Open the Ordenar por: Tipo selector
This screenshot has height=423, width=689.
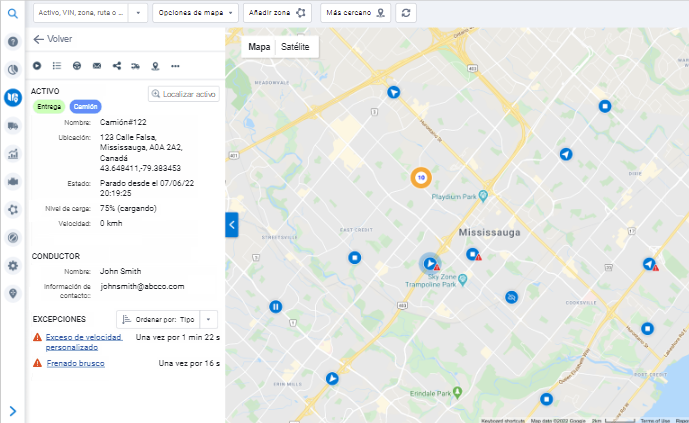click(x=158, y=319)
